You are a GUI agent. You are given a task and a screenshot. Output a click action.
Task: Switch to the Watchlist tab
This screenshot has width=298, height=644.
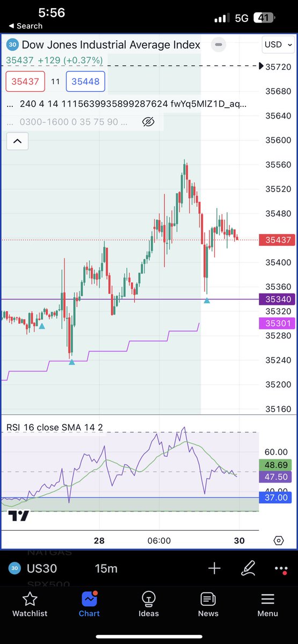tap(30, 603)
